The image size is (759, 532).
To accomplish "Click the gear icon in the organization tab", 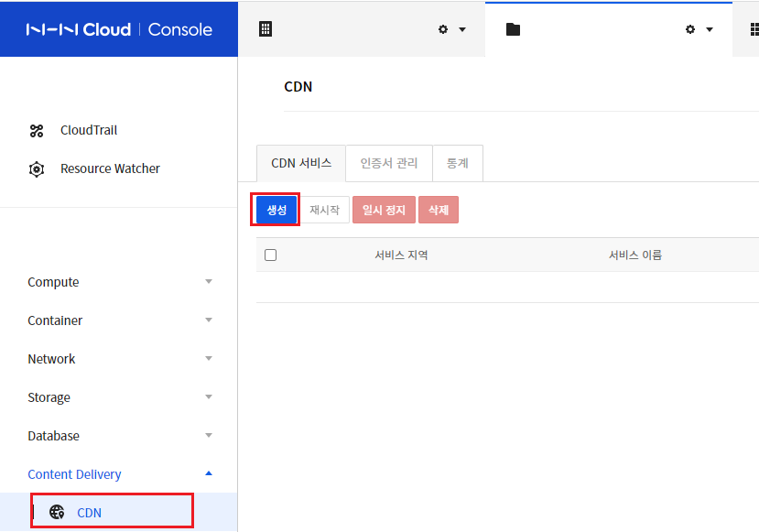I will [x=443, y=29].
